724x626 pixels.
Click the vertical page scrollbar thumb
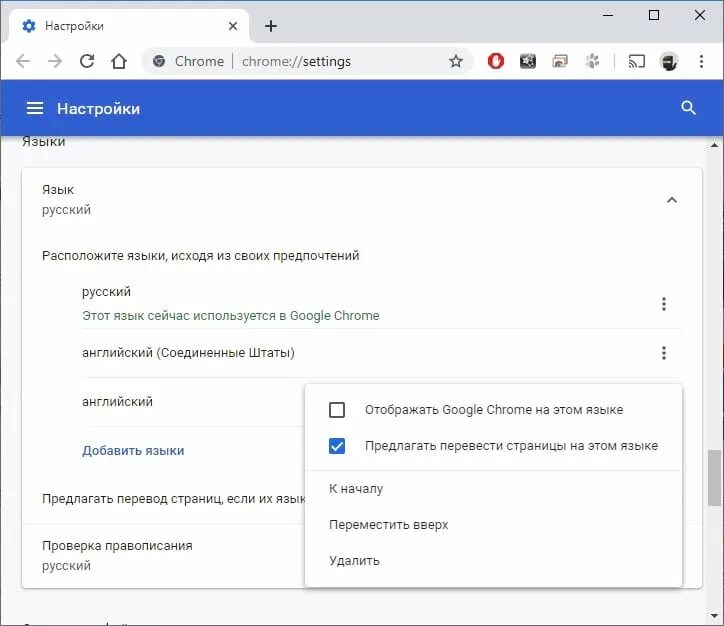(x=714, y=478)
